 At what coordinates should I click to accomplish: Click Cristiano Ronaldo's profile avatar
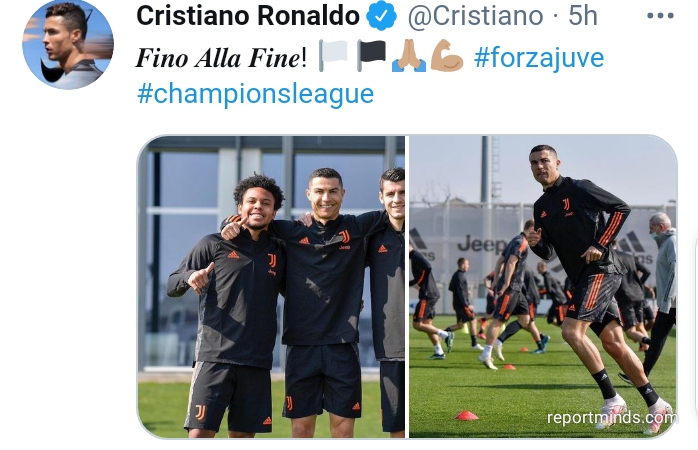(x=68, y=45)
